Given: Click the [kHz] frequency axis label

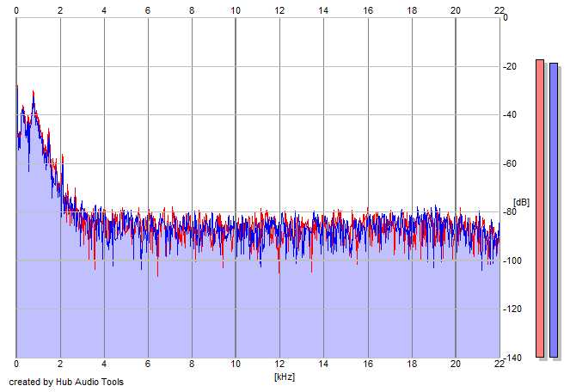Looking at the screenshot, I should 285,377.
